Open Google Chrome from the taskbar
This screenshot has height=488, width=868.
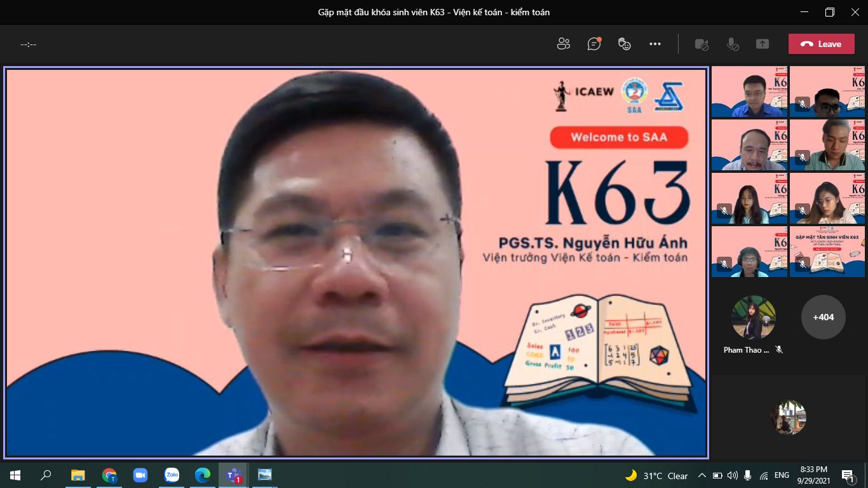(109, 475)
